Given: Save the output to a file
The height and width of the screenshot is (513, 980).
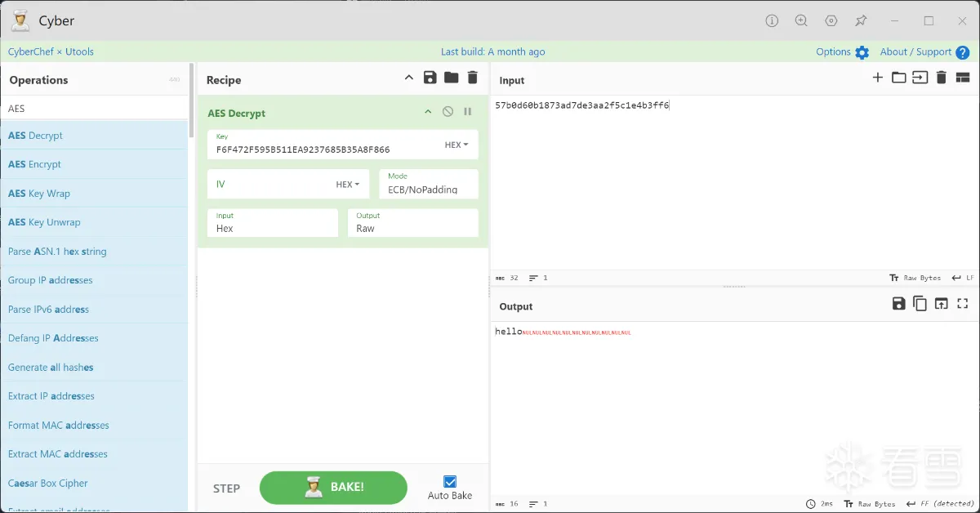Looking at the screenshot, I should pyautogui.click(x=898, y=304).
